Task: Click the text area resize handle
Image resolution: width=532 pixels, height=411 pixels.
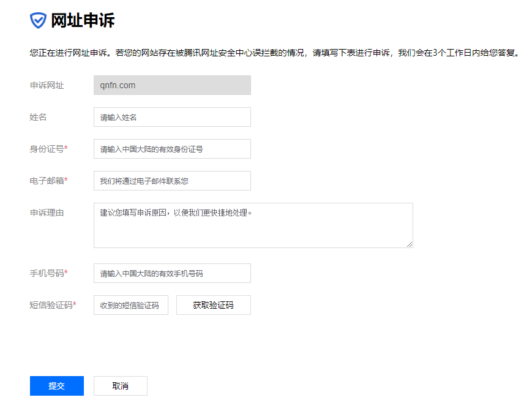Action: coord(410,244)
